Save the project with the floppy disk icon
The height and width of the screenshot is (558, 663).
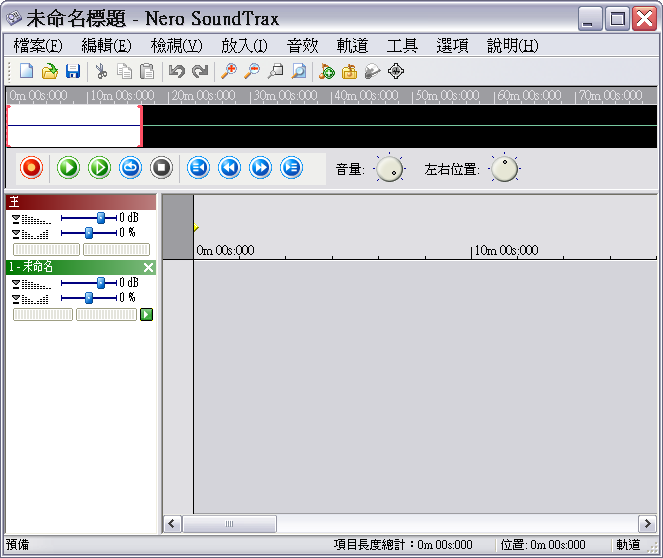(x=73, y=71)
